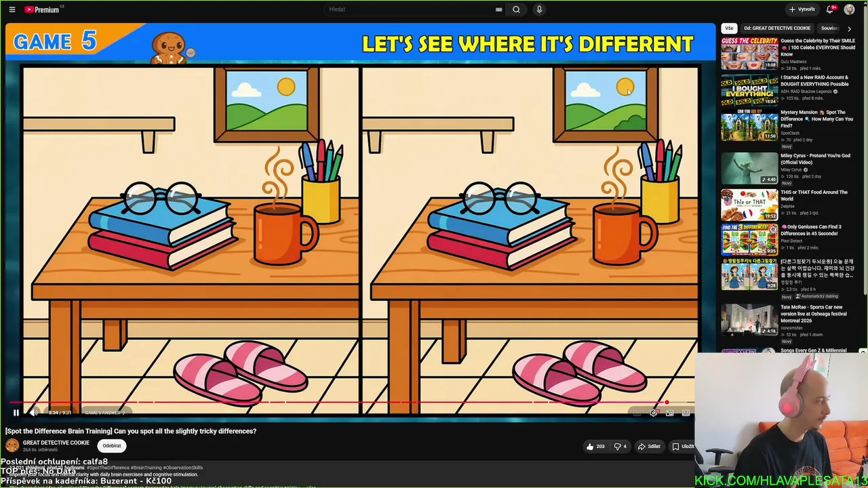Click the video progress bar scrubber

[667, 403]
